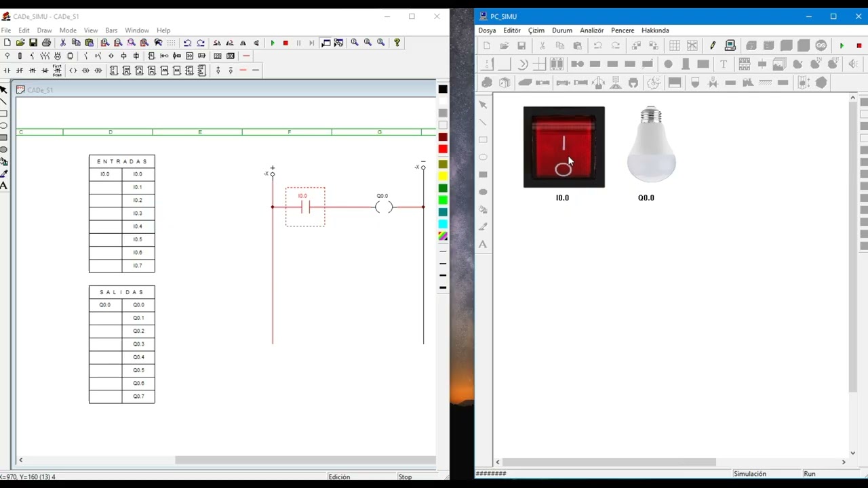Start simulation in CADe_SIMU with green play
The image size is (868, 488).
pyautogui.click(x=273, y=43)
